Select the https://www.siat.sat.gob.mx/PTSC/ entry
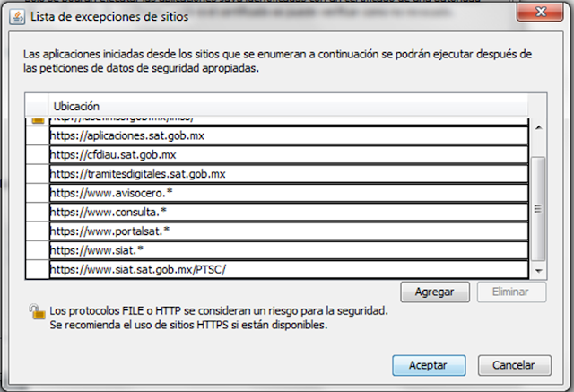The image size is (574, 392). (289, 270)
